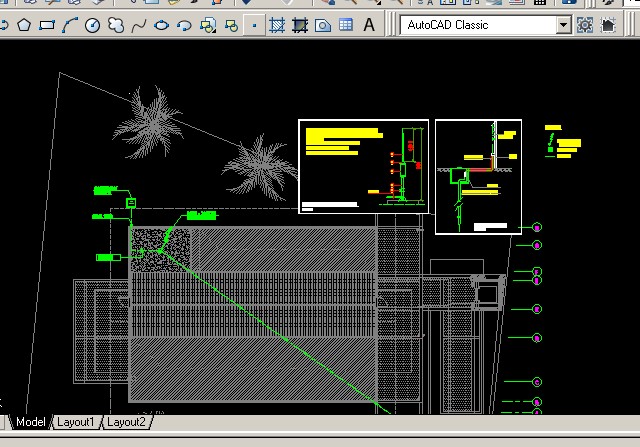The width and height of the screenshot is (640, 447).
Task: Select the Ellipse draw tool
Action: click(162, 25)
